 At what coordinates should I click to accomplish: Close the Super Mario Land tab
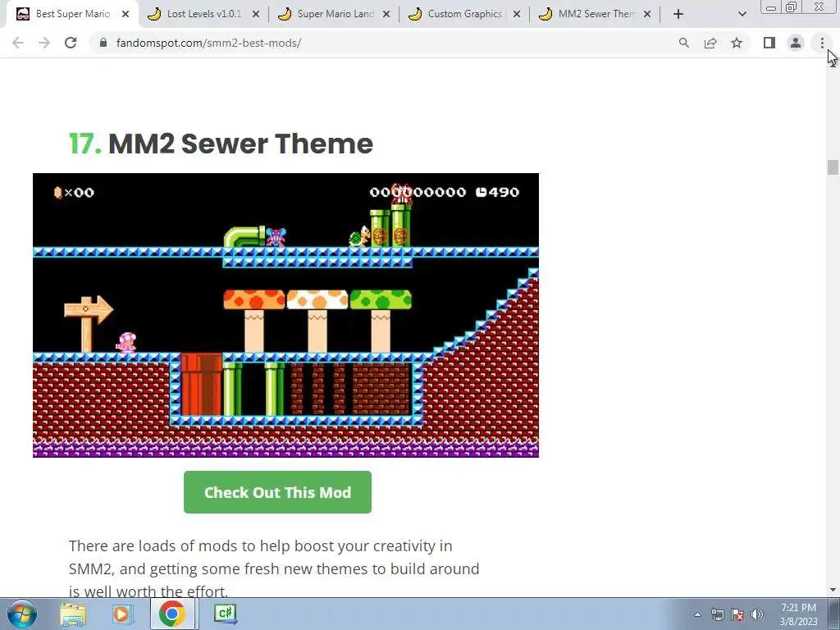click(x=386, y=14)
